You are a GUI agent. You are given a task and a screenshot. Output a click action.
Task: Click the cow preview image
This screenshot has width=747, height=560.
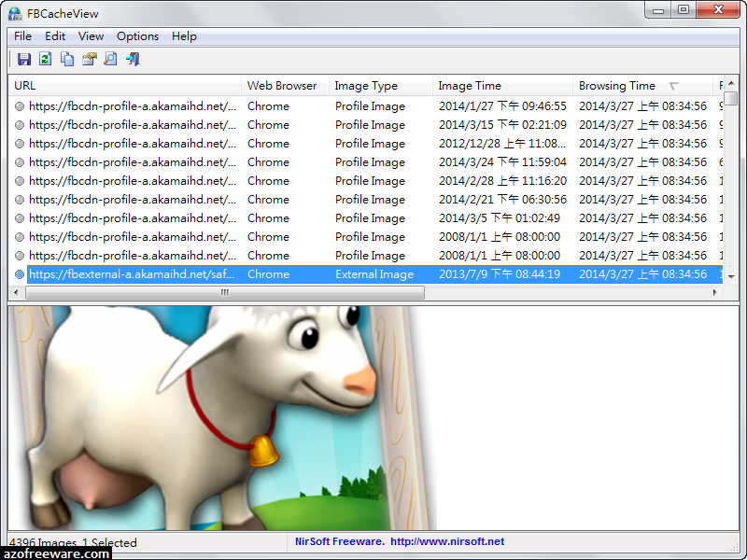click(x=222, y=418)
